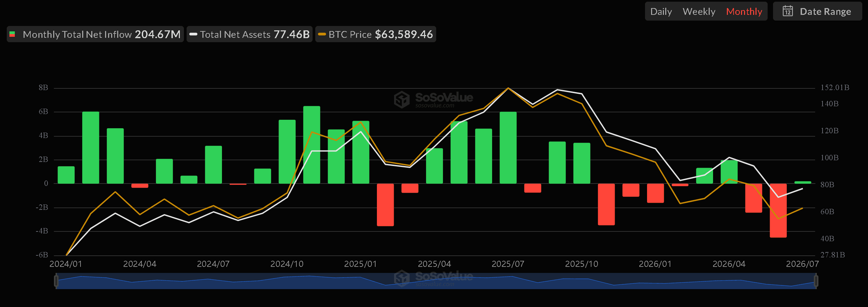868x307 pixels.
Task: Click the tallest green bar of 2024/11
Action: coord(312,145)
